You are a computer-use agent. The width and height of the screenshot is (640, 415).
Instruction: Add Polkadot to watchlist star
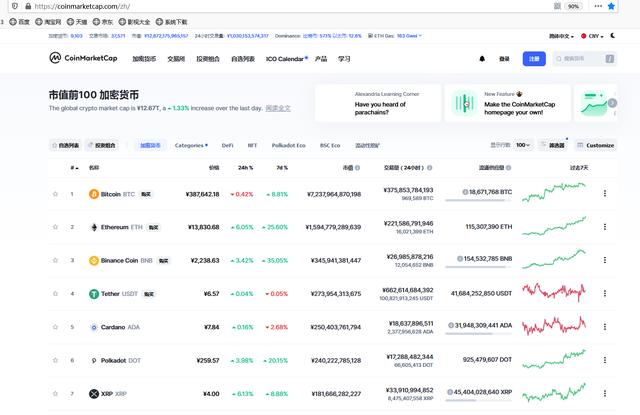[55, 360]
